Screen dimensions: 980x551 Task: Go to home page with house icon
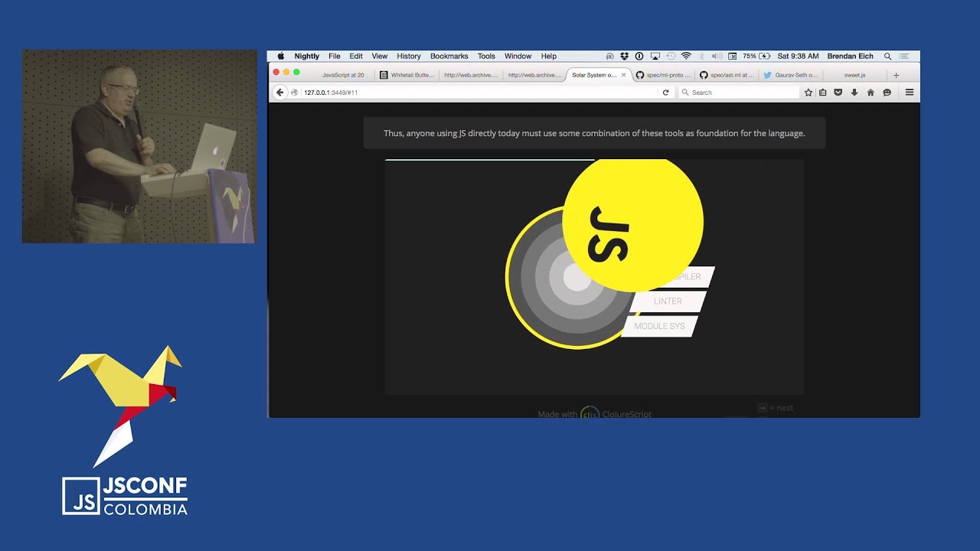click(x=871, y=93)
